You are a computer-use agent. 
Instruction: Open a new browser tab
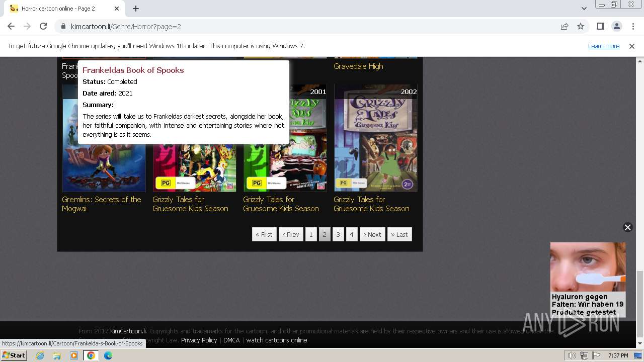(x=136, y=9)
